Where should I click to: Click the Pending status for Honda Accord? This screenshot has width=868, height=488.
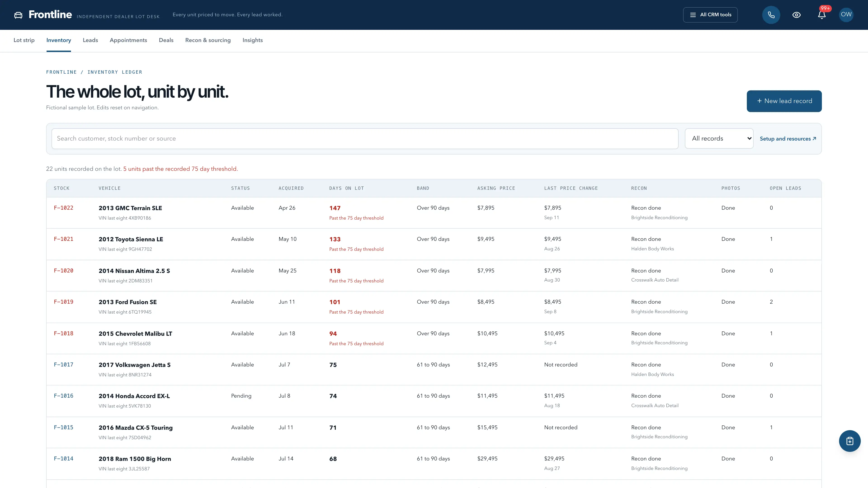[x=241, y=396]
